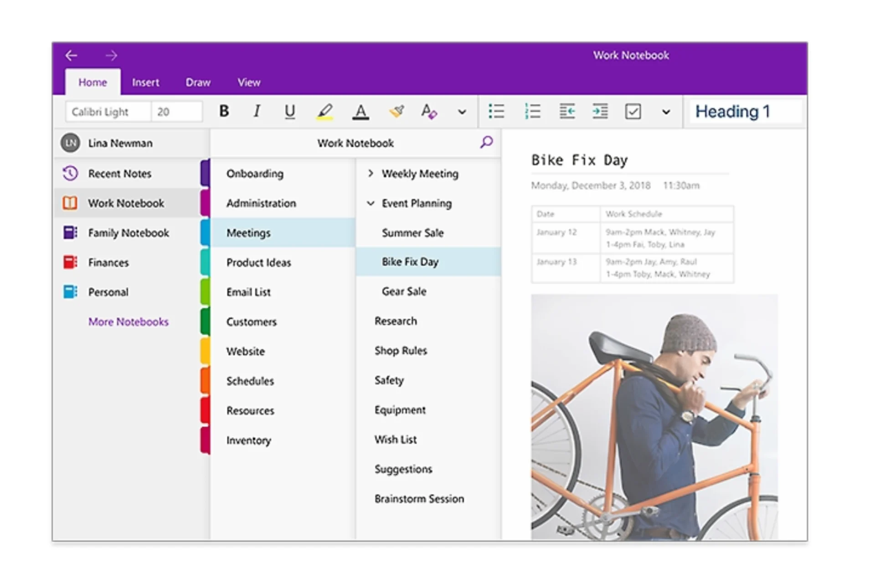
Task: Apply italic formatting
Action: pyautogui.click(x=257, y=111)
